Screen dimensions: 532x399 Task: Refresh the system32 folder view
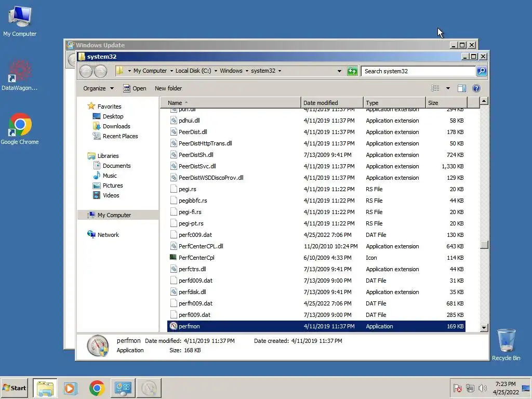click(353, 71)
